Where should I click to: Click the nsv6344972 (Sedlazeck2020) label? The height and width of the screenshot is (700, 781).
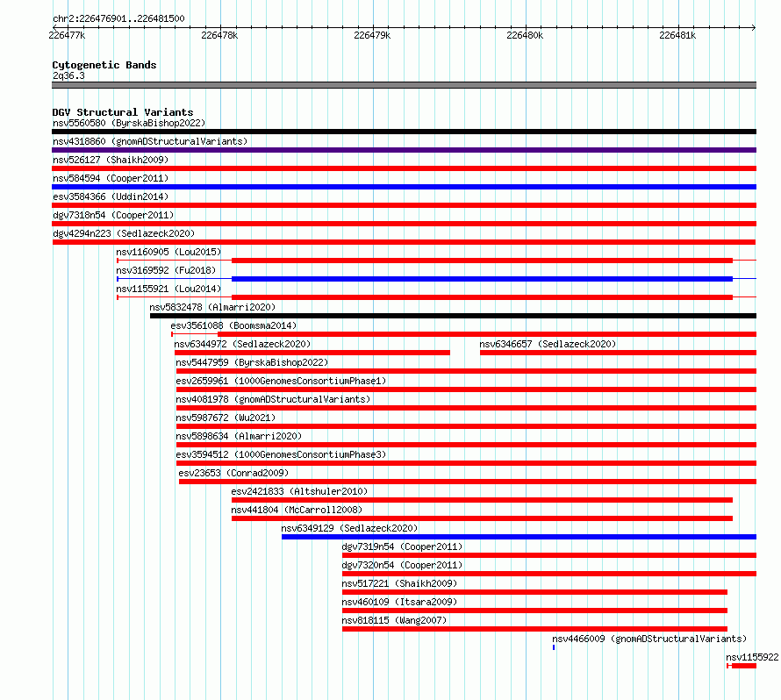[242, 344]
